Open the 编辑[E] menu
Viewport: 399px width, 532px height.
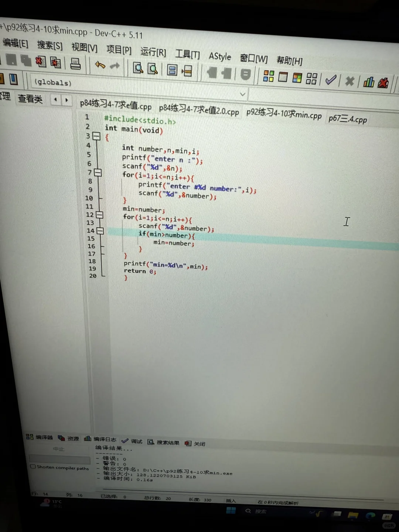point(16,43)
